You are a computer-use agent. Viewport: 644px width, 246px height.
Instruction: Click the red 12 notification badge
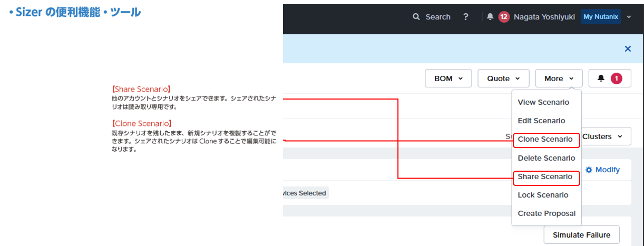[x=504, y=17]
